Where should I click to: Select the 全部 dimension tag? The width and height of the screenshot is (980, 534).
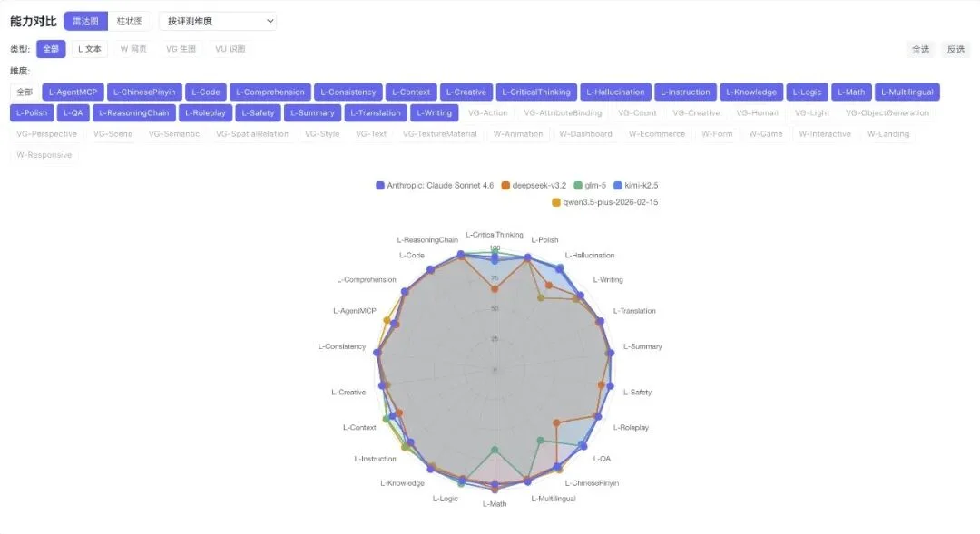tap(23, 92)
